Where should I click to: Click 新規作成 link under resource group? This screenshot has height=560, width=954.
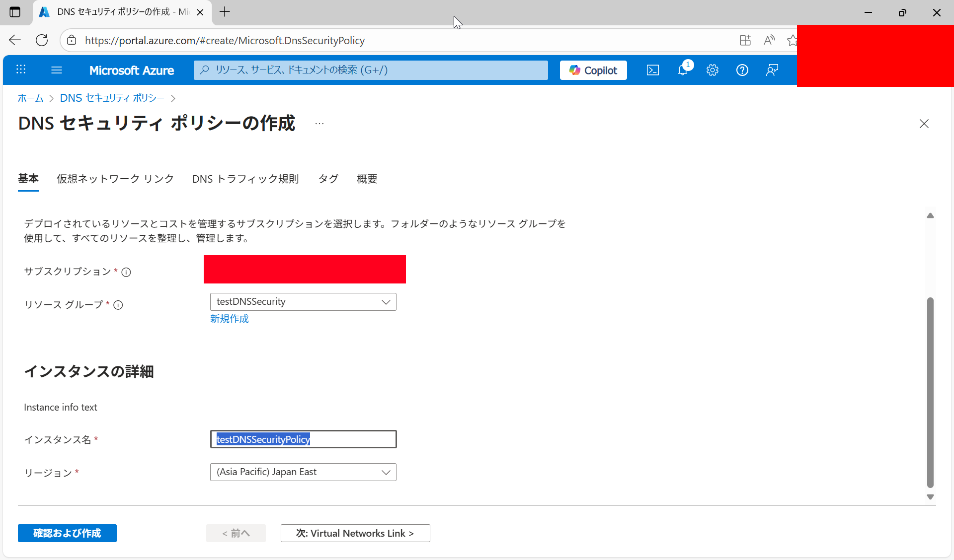coord(229,319)
